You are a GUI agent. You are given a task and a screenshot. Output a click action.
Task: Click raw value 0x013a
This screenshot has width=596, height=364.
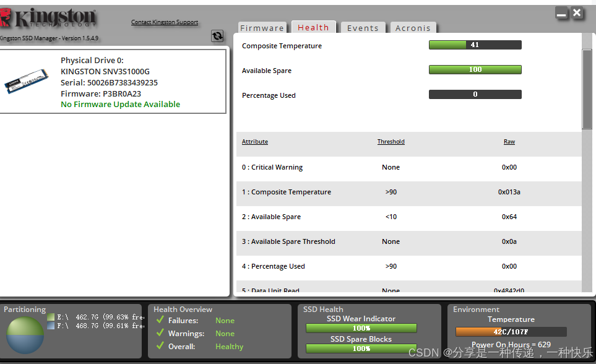click(509, 192)
